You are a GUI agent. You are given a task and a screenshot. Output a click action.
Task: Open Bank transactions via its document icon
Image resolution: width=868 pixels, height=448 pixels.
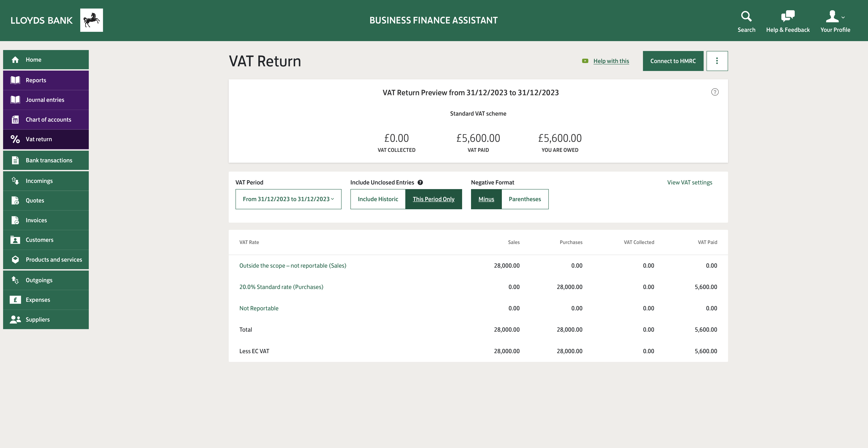click(16, 160)
